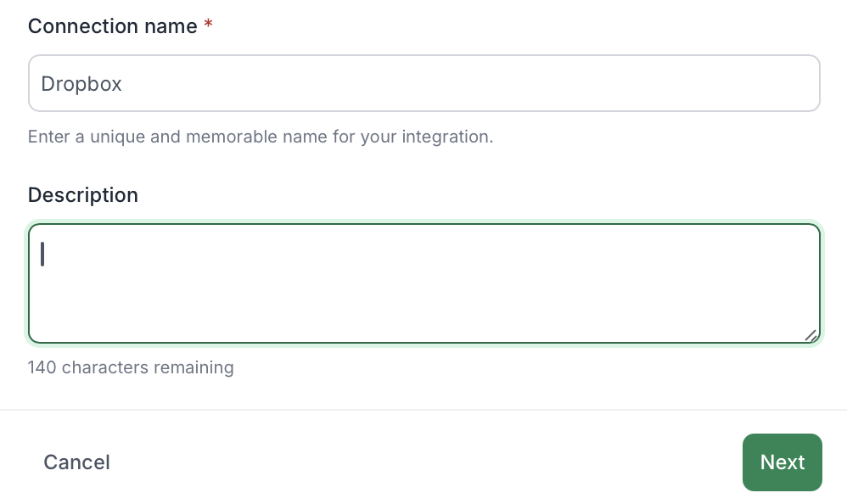Click the Description label
Viewport: 847px width, 504px height.
pyautogui.click(x=83, y=195)
